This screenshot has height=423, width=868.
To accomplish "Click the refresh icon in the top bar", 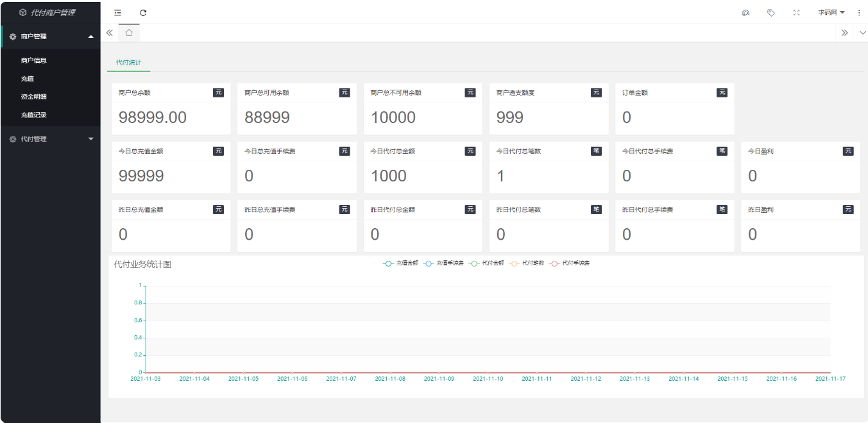I will (x=143, y=13).
